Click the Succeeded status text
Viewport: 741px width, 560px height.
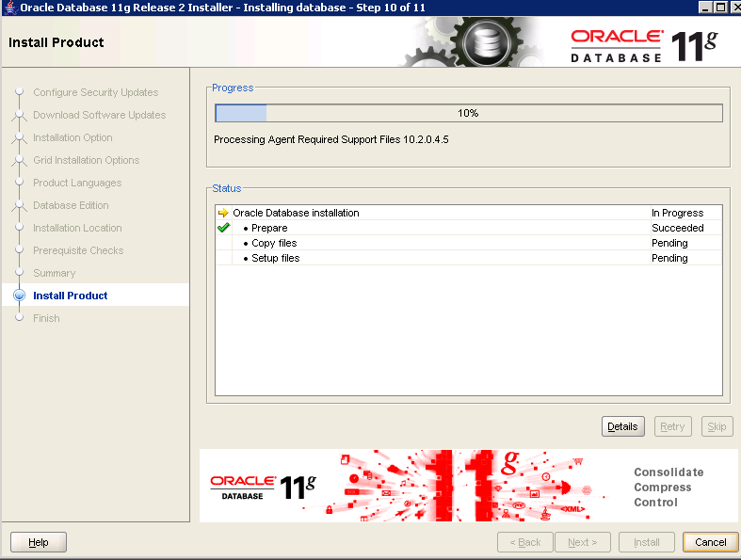pyautogui.click(x=677, y=228)
